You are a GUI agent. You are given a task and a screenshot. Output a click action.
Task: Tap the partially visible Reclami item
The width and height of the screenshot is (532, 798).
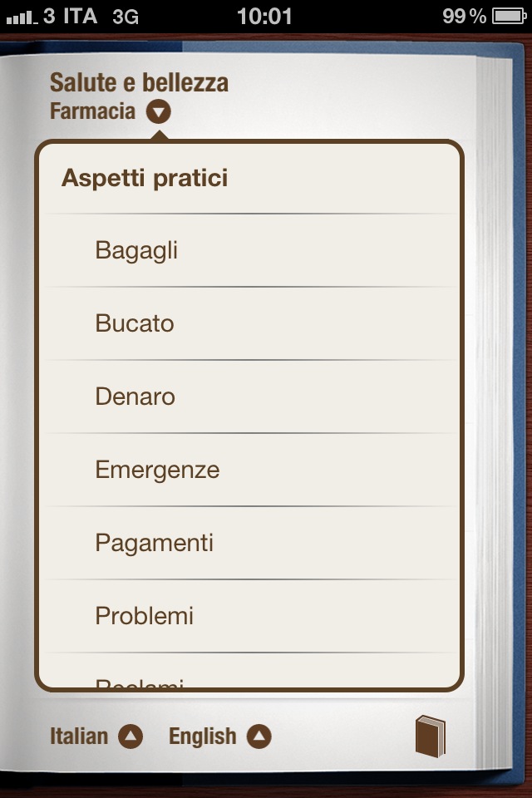pos(249,671)
